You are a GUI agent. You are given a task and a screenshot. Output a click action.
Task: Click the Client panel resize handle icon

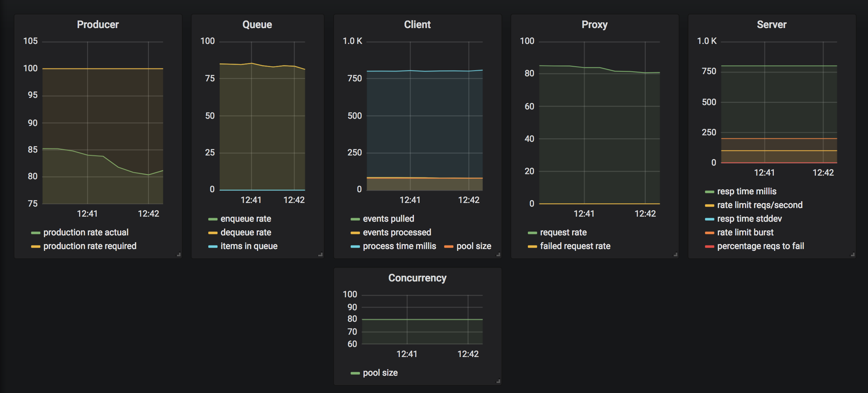[498, 254]
